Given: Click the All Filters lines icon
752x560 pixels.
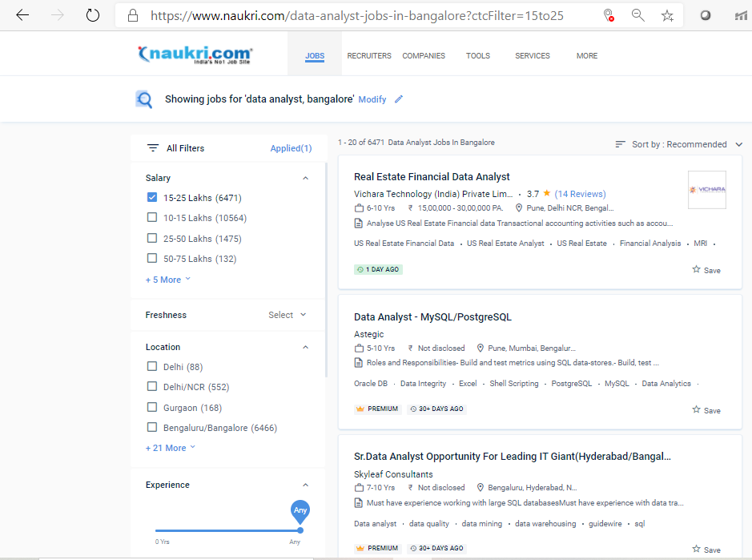Looking at the screenshot, I should click(x=152, y=147).
